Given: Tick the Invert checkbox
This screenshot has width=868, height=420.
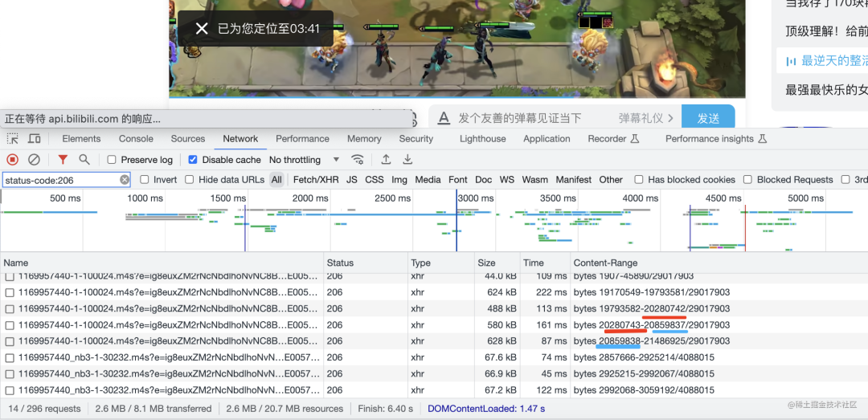Looking at the screenshot, I should pos(145,179).
